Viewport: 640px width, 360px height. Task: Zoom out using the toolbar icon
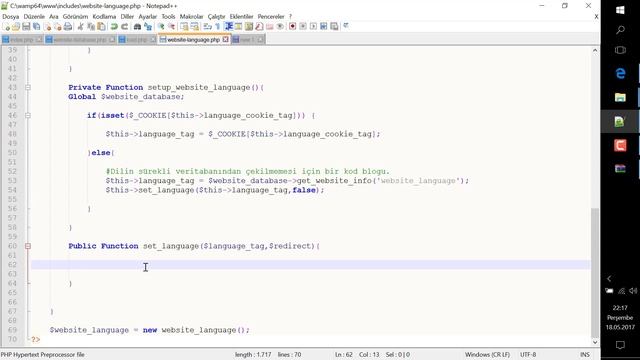171,27
